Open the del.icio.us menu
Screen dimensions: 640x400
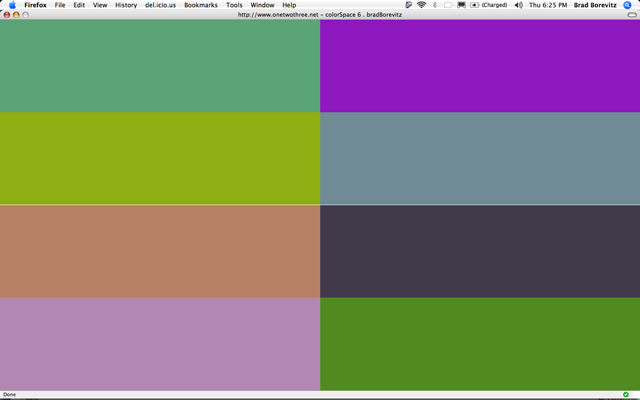point(160,5)
